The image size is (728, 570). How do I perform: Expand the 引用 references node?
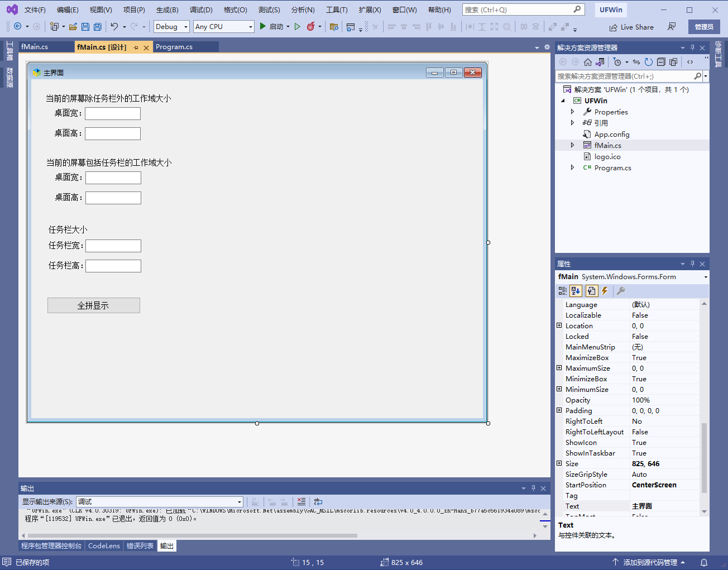point(572,123)
